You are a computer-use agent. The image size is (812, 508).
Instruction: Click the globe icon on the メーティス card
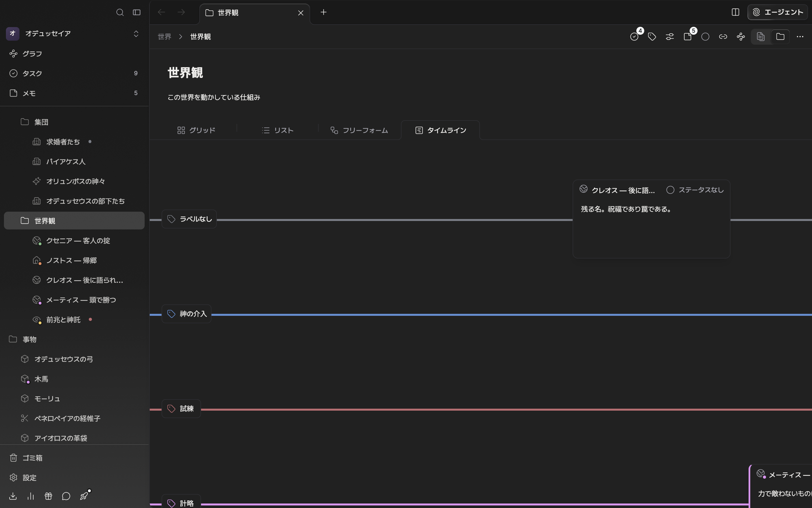[x=761, y=474]
